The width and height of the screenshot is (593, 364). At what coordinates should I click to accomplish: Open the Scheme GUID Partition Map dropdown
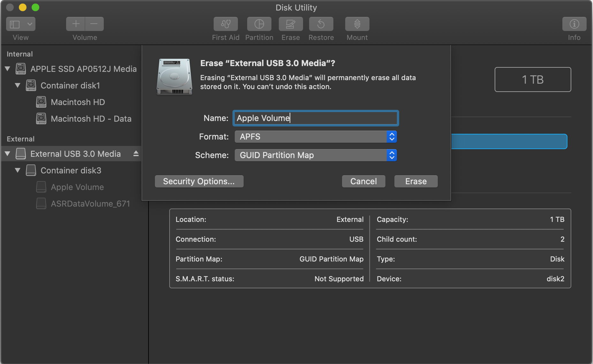pyautogui.click(x=316, y=155)
